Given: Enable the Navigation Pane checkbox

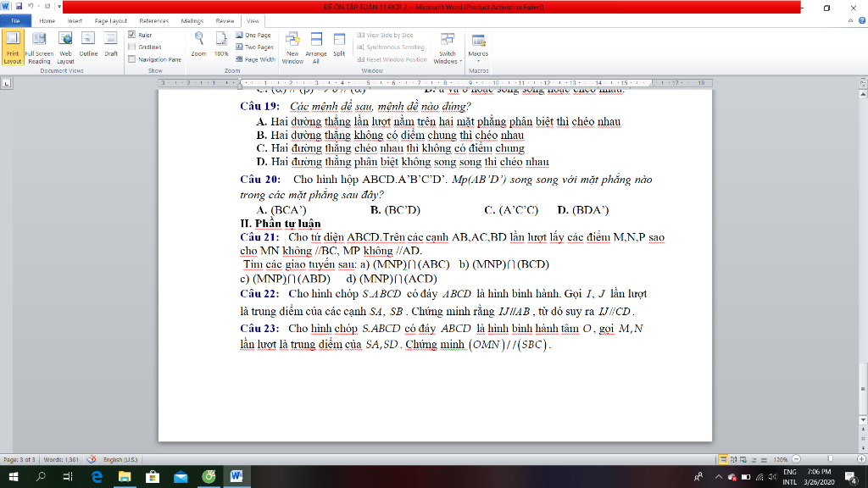Looking at the screenshot, I should coord(131,59).
